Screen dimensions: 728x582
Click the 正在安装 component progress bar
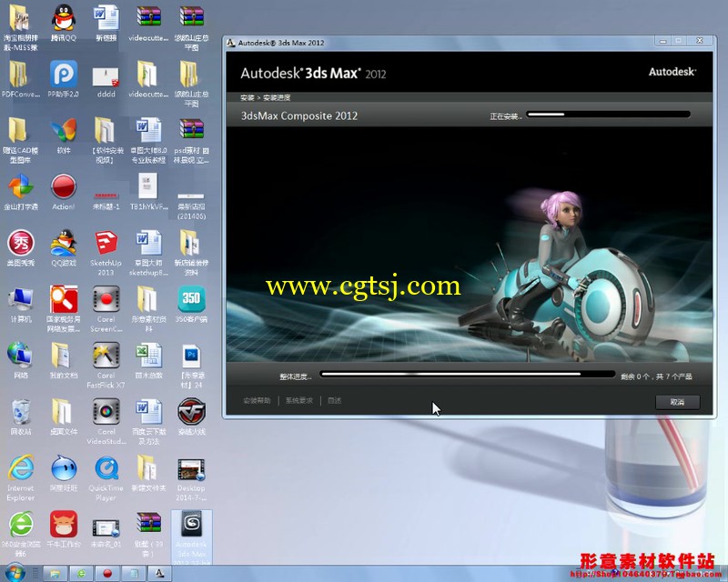pos(609,115)
